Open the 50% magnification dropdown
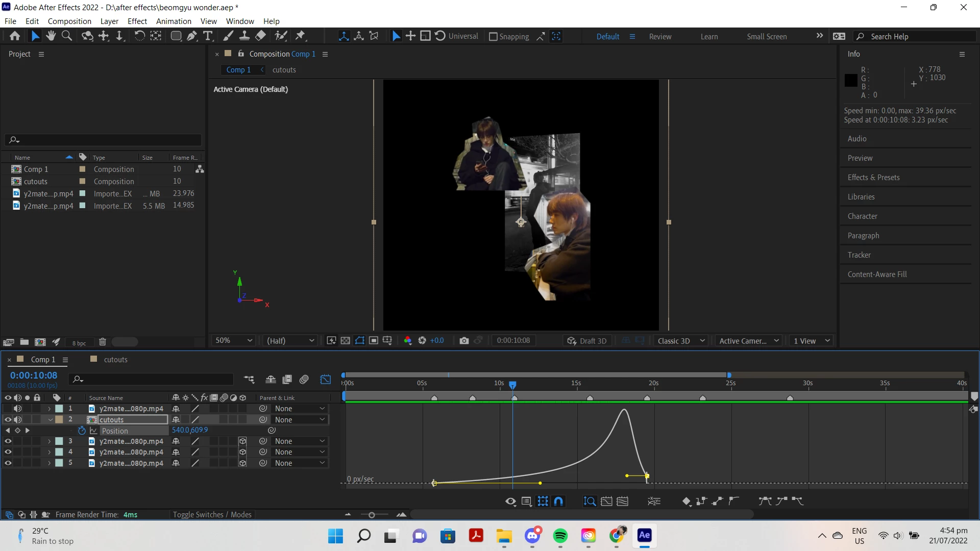Image resolution: width=980 pixels, height=551 pixels. pos(234,341)
